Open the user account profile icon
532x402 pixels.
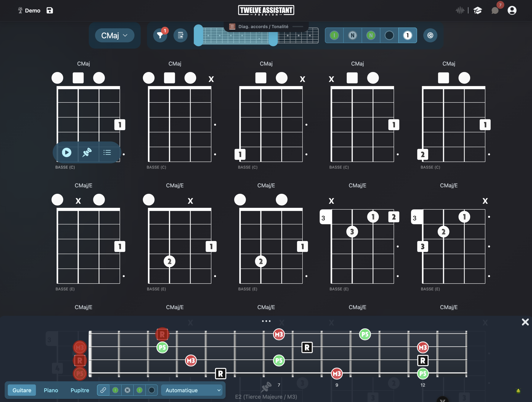(x=512, y=10)
